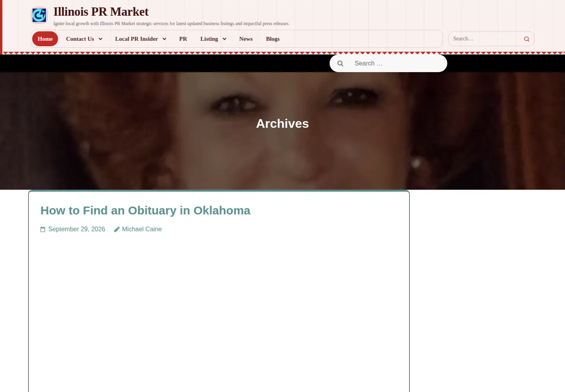Image resolution: width=565 pixels, height=392 pixels.
Task: View author Michael Caine's posts
Action: coord(142,229)
